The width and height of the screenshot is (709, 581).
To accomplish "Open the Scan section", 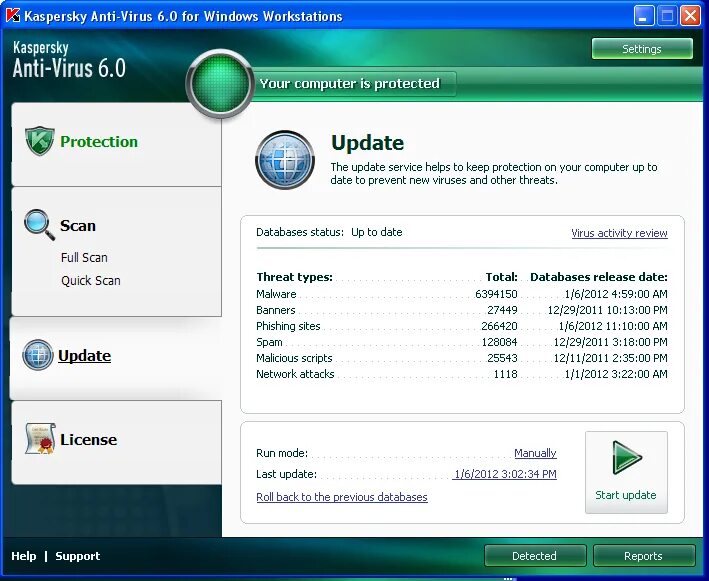I will (78, 225).
